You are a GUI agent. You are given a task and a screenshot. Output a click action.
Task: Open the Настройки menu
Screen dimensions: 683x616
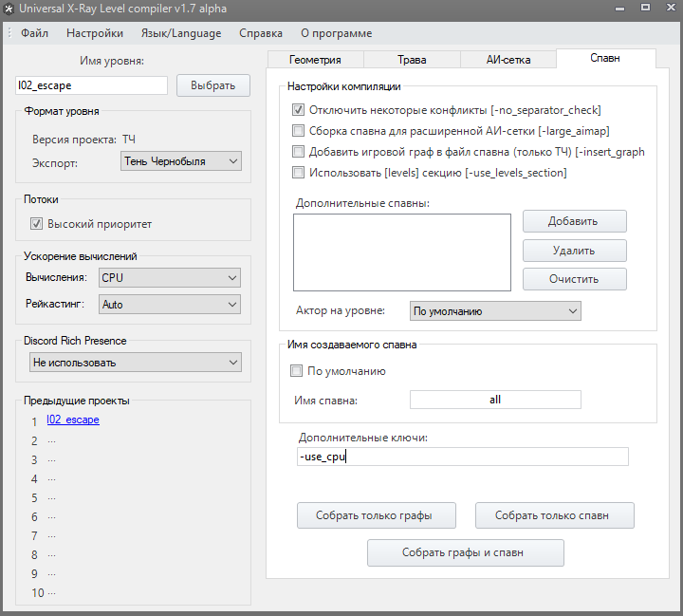tap(95, 33)
